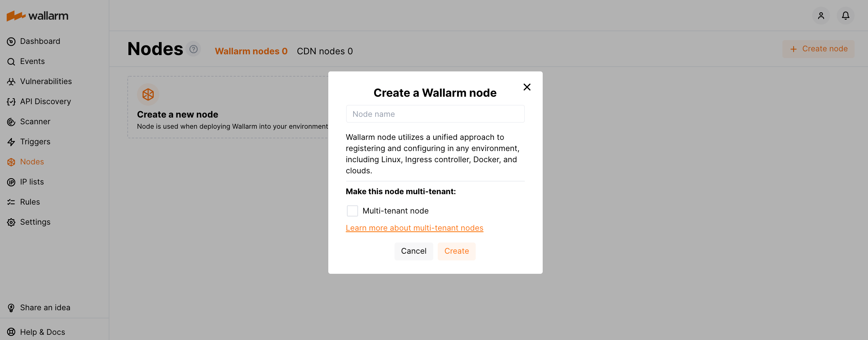
Task: Switch to the CDN nodes tab
Action: click(325, 51)
